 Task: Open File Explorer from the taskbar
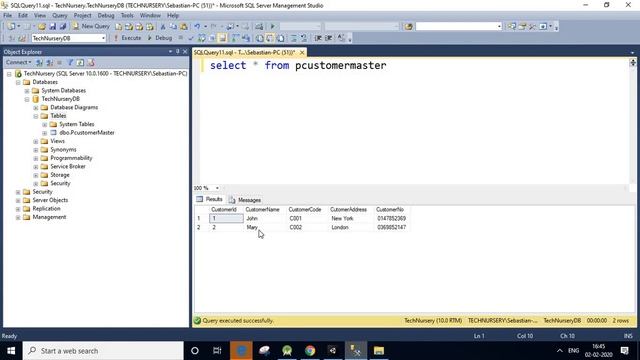click(379, 351)
